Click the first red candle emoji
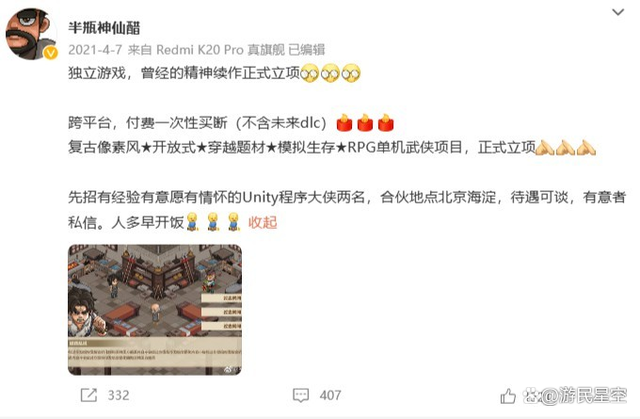640x419 pixels. point(344,122)
